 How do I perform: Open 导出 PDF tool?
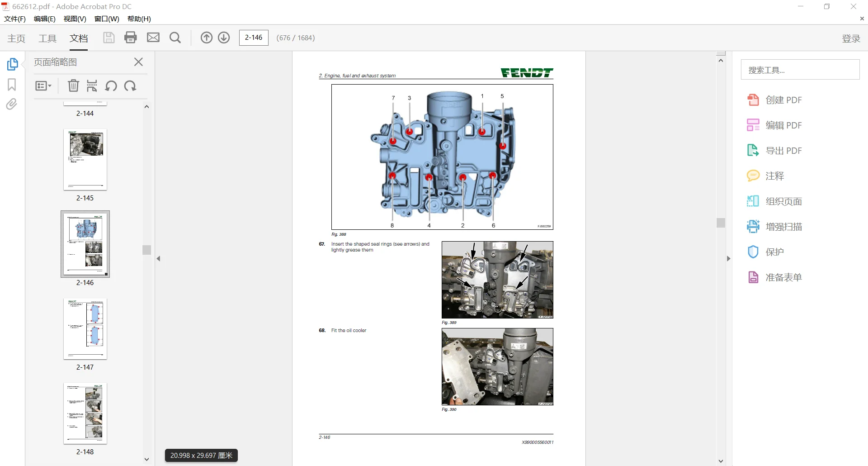coord(784,150)
